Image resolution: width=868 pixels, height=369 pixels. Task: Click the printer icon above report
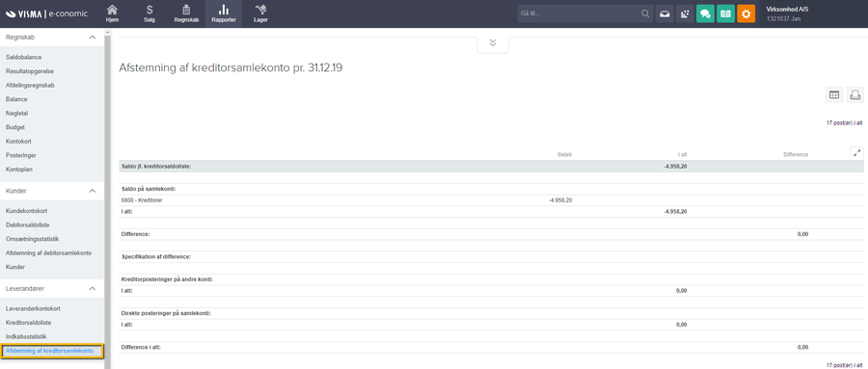(x=854, y=94)
